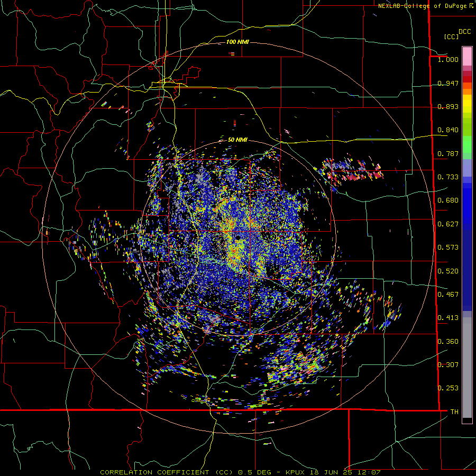Select the 0.573 scale value
This screenshot has height=476, width=476.
tap(448, 248)
